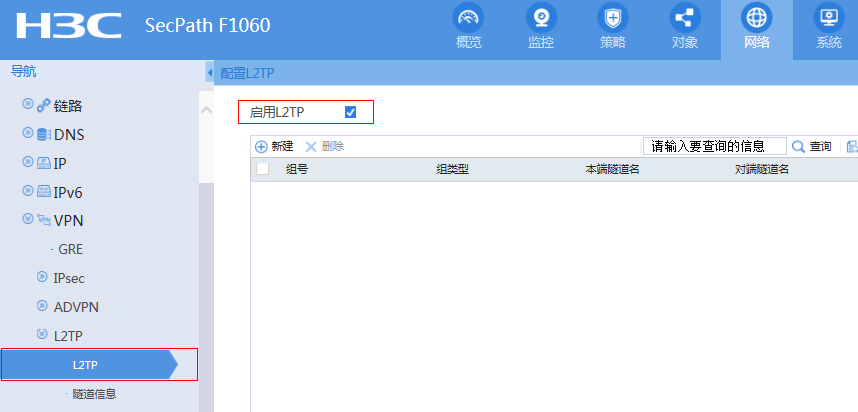Click the navigation scrollbar up arrow
The width and height of the screenshot is (858, 412).
click(x=206, y=110)
